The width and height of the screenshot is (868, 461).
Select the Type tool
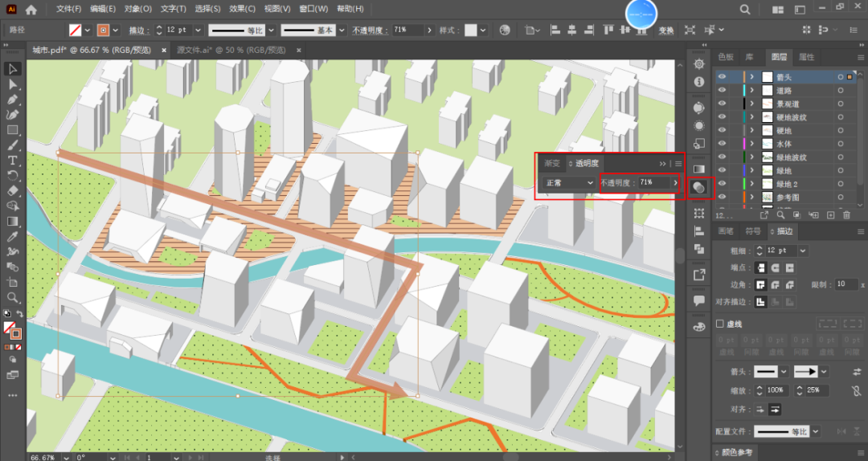(13, 161)
